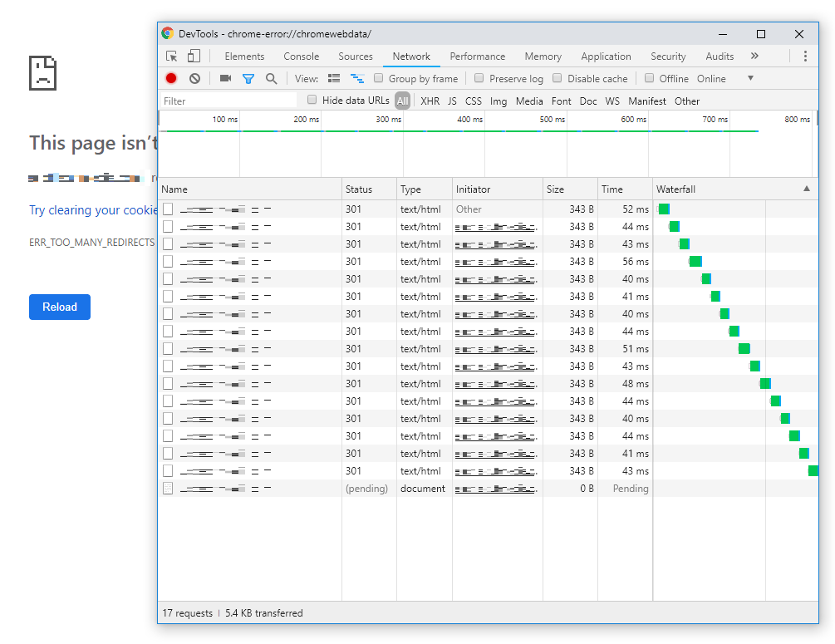Check Hide data URLs
This screenshot has width=835, height=644.
312,100
